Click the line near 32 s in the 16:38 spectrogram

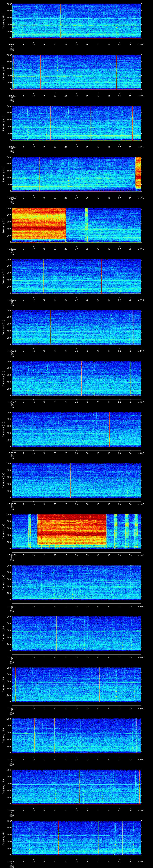[81, 378]
